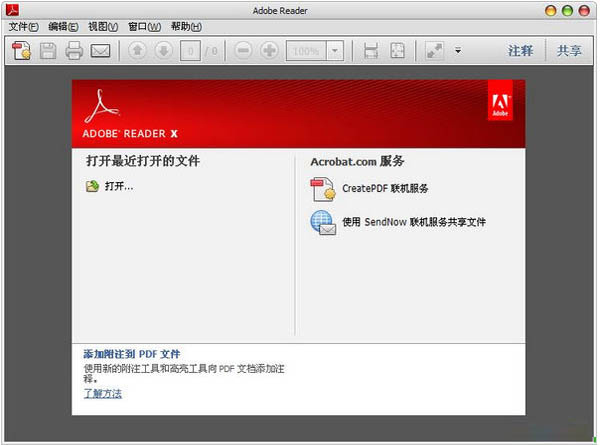600x445 pixels.
Task: Click the Create PDF toolbar icon
Action: click(x=21, y=50)
